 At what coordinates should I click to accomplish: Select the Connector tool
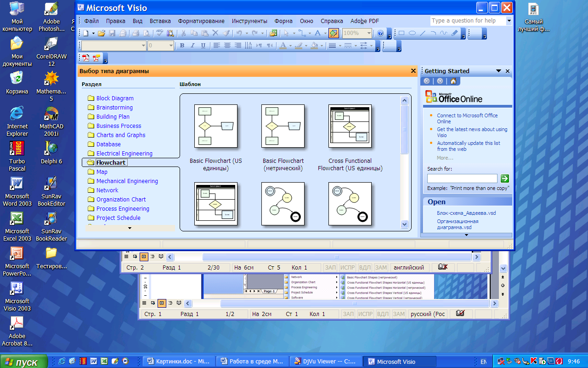302,33
